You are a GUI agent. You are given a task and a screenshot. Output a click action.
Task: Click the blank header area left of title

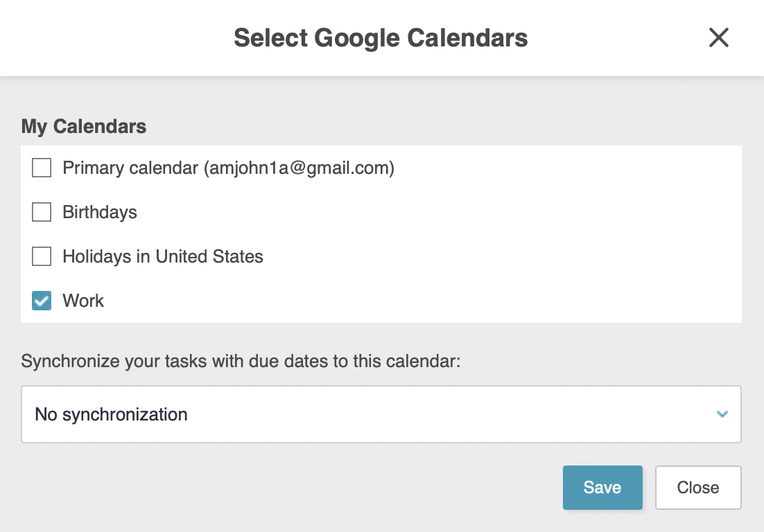111,37
